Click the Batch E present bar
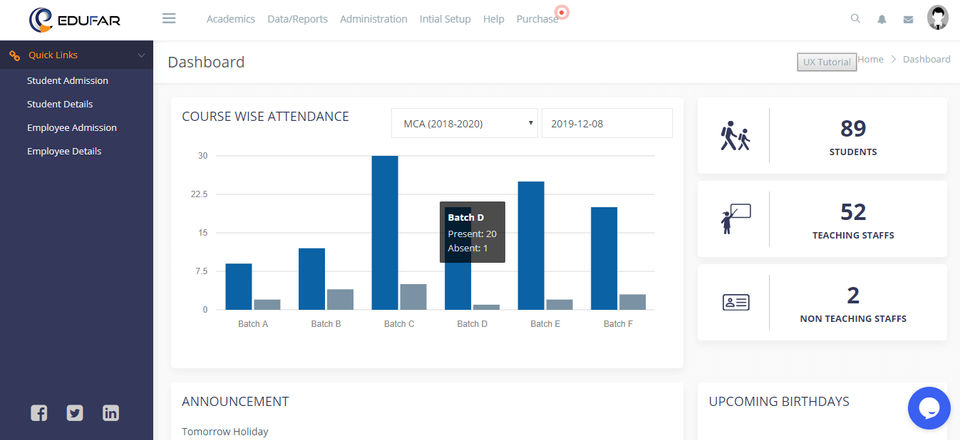The image size is (960, 440). tap(531, 245)
